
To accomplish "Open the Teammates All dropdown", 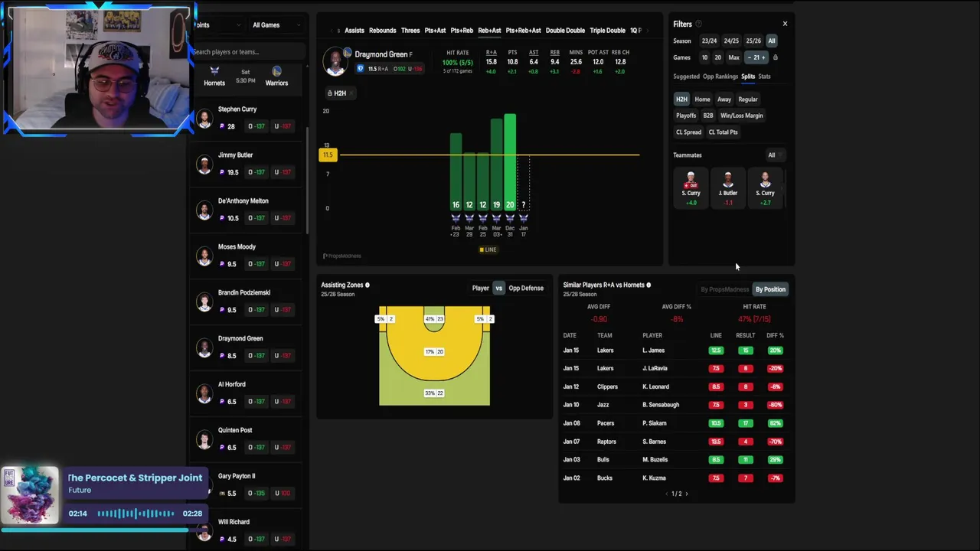I will pyautogui.click(x=775, y=155).
